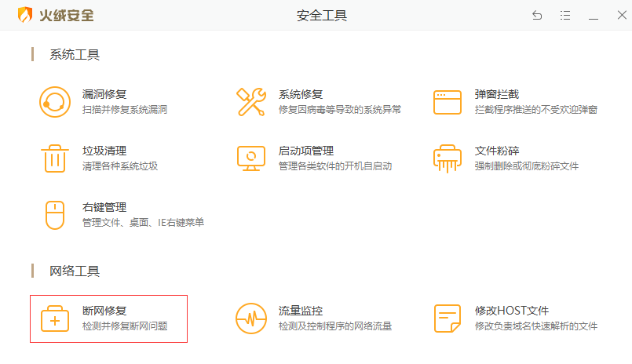Open 修改HOST文件 by its title
Image resolution: width=632 pixels, height=364 pixels.
point(511,311)
